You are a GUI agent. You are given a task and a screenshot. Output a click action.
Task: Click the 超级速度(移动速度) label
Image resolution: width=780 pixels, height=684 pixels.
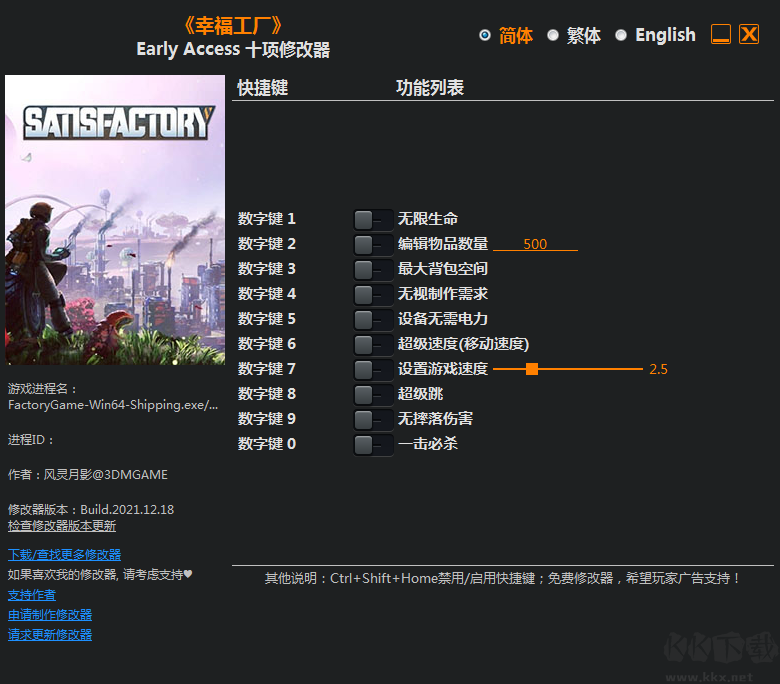(x=463, y=344)
